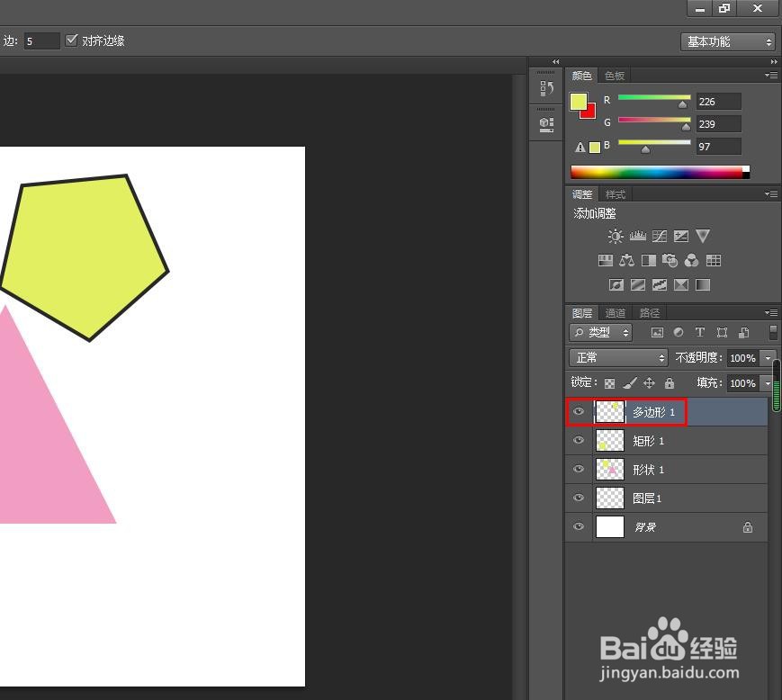Open the 填充 slider arrow

[x=768, y=383]
